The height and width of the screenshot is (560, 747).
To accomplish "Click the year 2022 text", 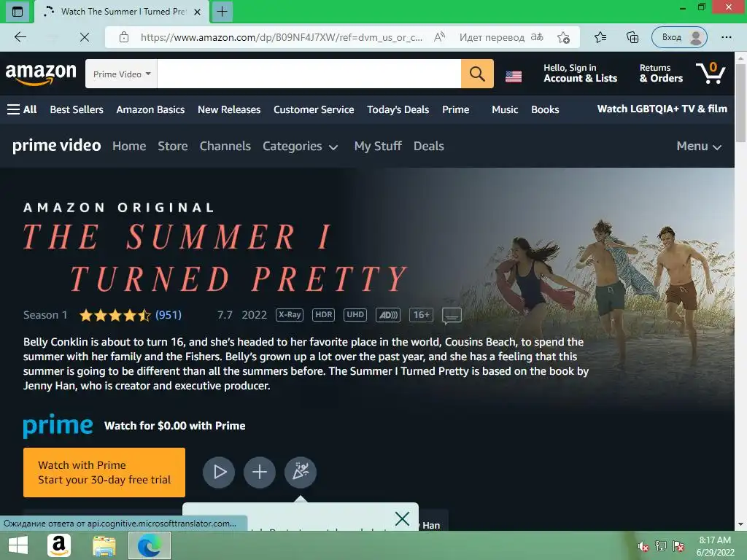I will (254, 315).
